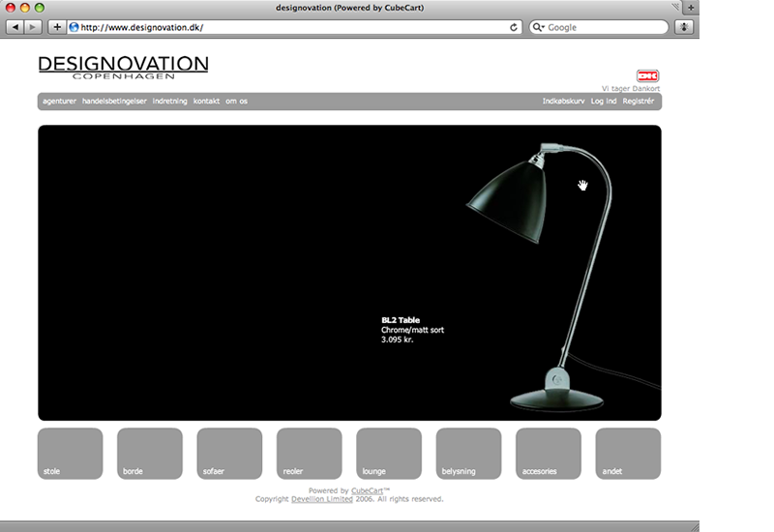
Task: Click the Log ind link
Action: pyautogui.click(x=604, y=102)
